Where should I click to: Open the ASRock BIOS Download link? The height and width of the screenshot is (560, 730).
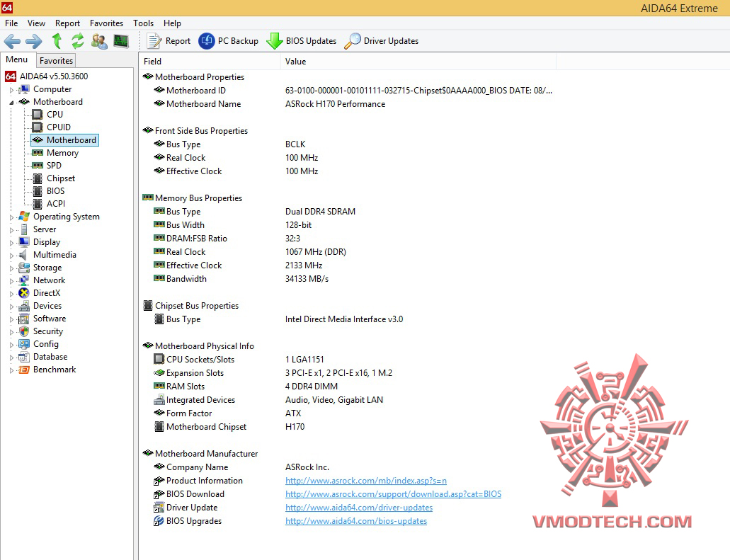tap(394, 494)
